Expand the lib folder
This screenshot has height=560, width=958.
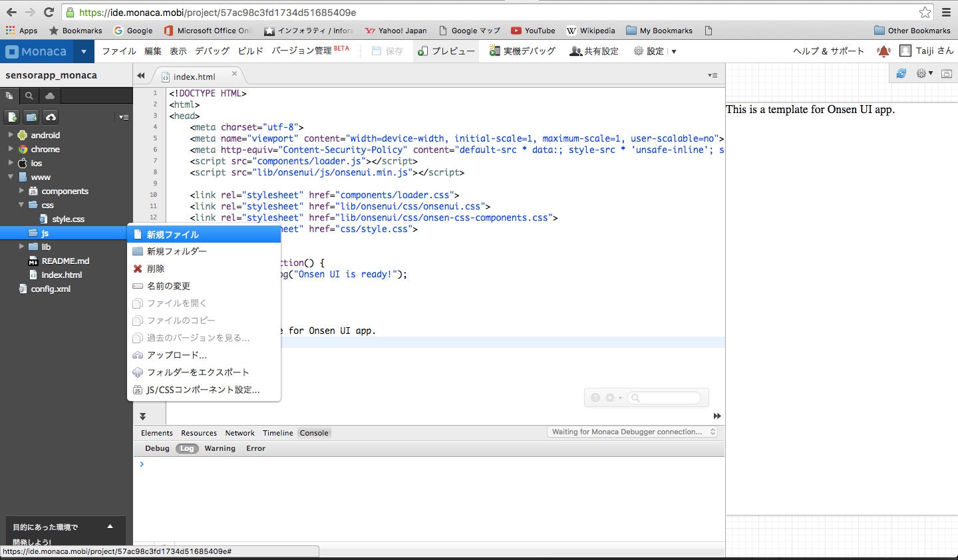21,247
